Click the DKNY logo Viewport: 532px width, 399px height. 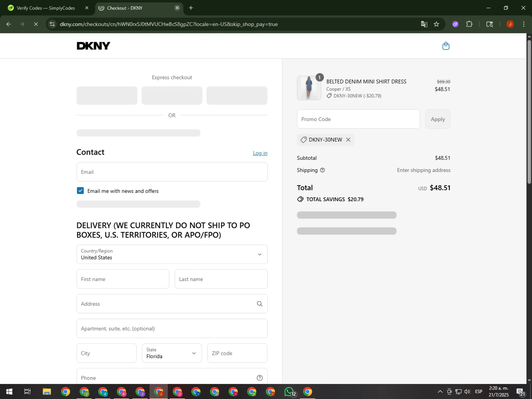tap(94, 46)
